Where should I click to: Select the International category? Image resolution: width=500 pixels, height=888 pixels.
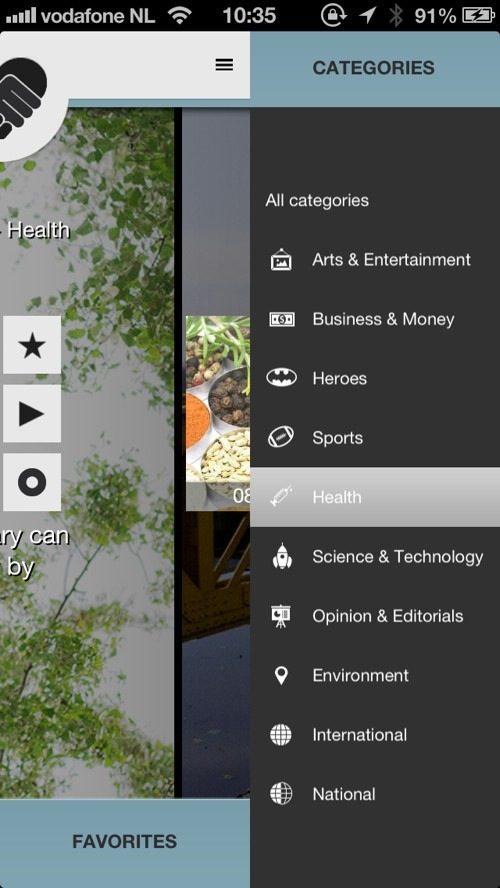(x=375, y=735)
